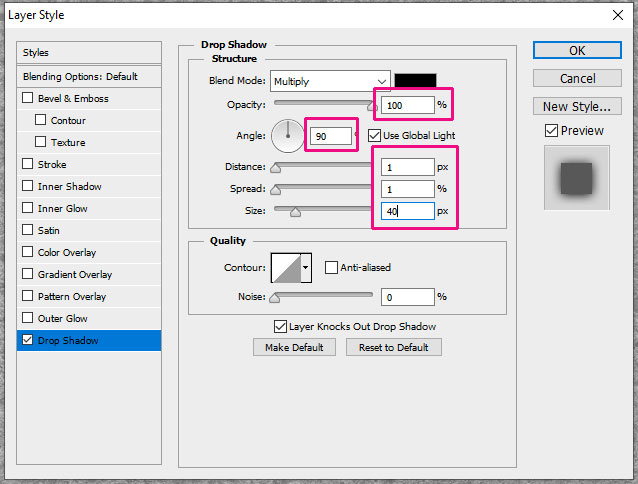Viewport: 638px width, 484px height.
Task: Click the New Style... button
Action: pos(576,106)
